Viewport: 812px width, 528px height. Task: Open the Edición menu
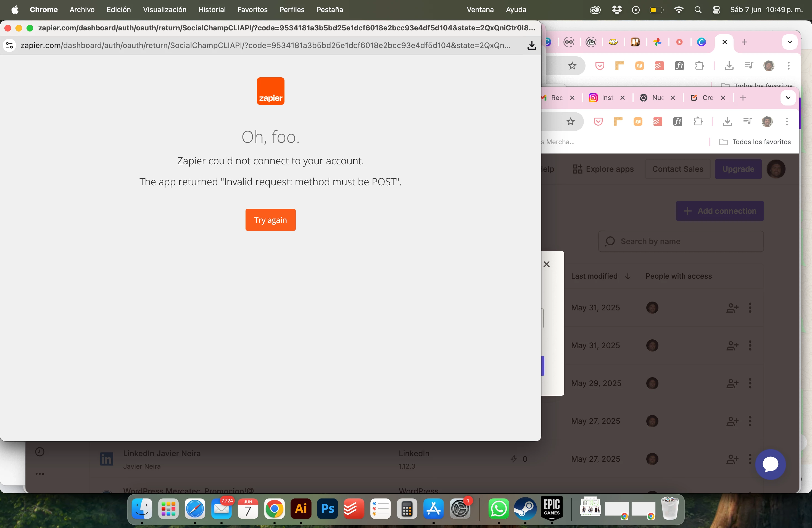tap(118, 10)
